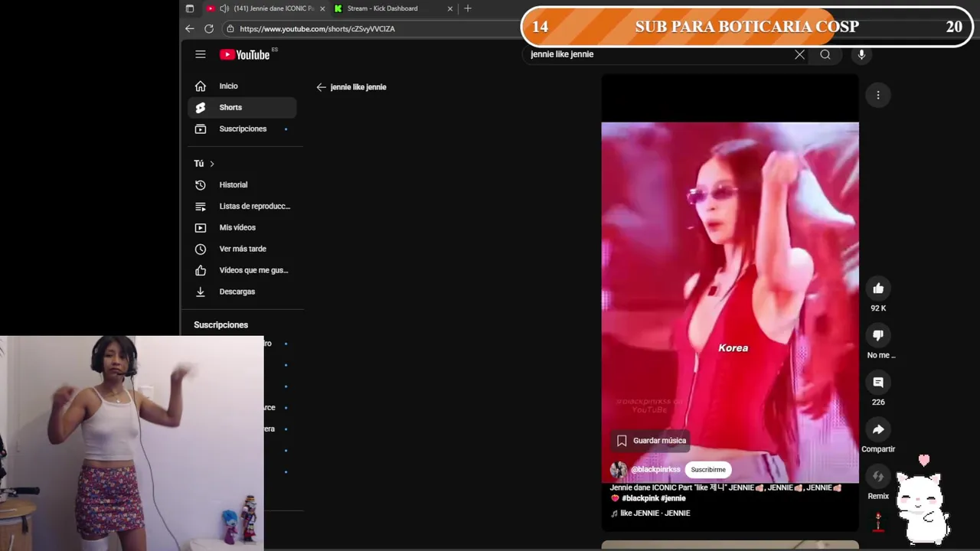Click the Ver más tarde clock icon
The width and height of the screenshot is (980, 551).
201,249
